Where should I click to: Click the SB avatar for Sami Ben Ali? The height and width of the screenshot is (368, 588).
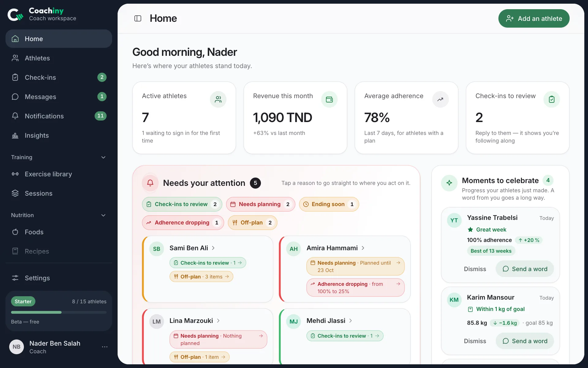tap(156, 249)
